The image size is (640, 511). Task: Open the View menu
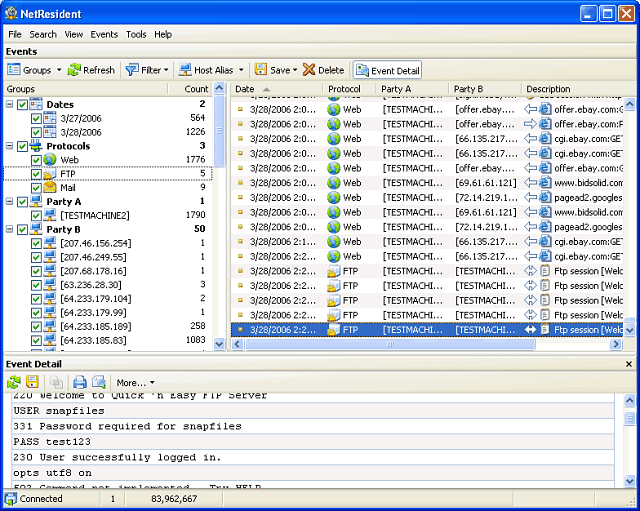click(x=73, y=34)
